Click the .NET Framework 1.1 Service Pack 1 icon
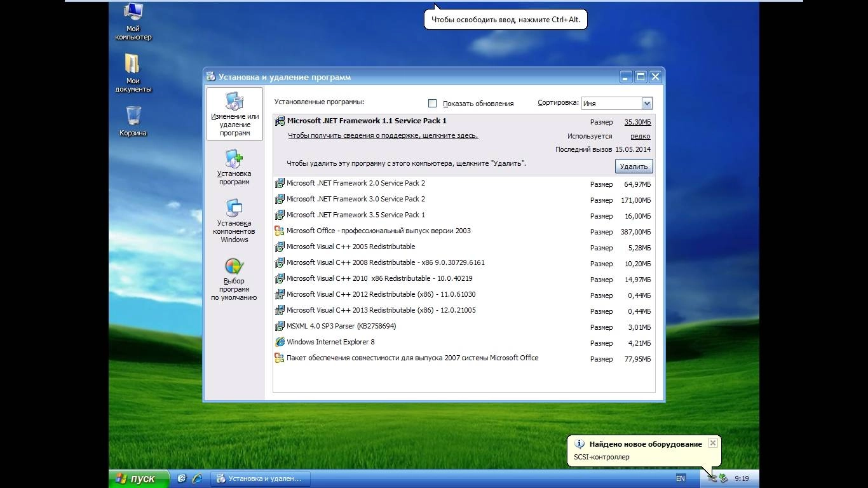The image size is (868, 488). click(280, 121)
